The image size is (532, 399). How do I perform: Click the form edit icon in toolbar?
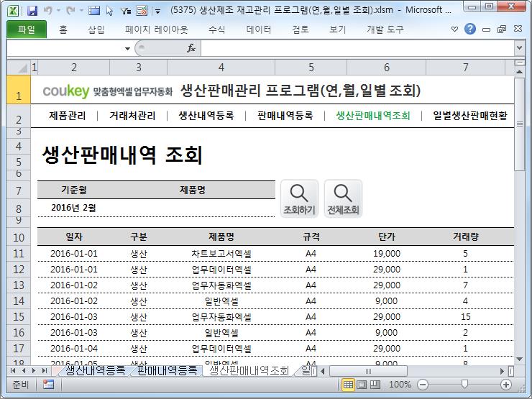pos(142,11)
